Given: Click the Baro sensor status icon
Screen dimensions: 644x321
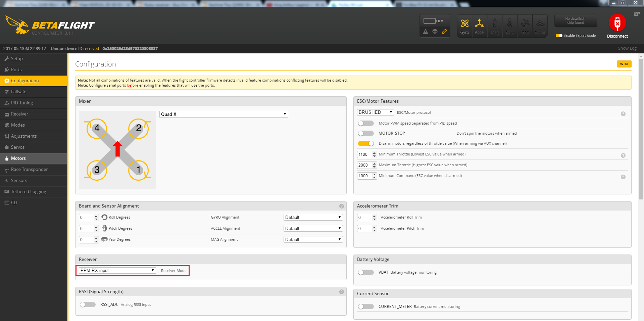Looking at the screenshot, I should point(510,26).
